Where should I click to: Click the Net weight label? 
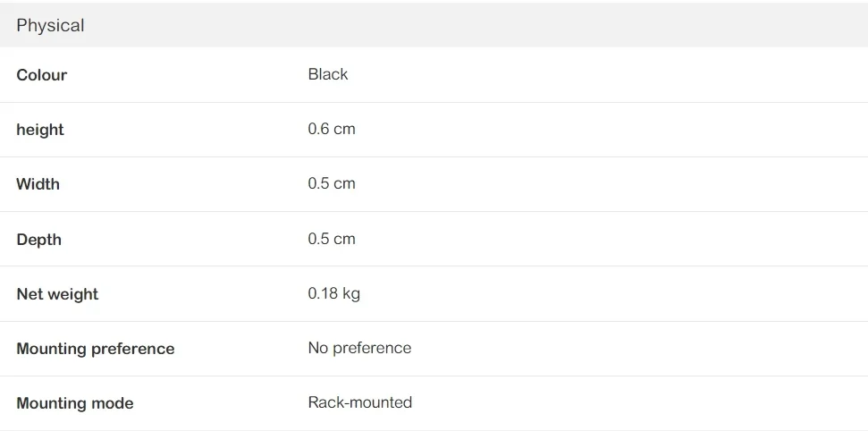click(57, 294)
